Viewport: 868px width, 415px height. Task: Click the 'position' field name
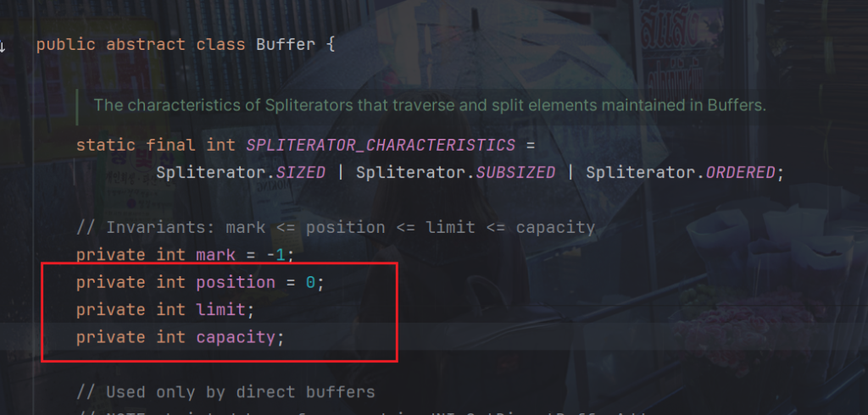pos(236,282)
